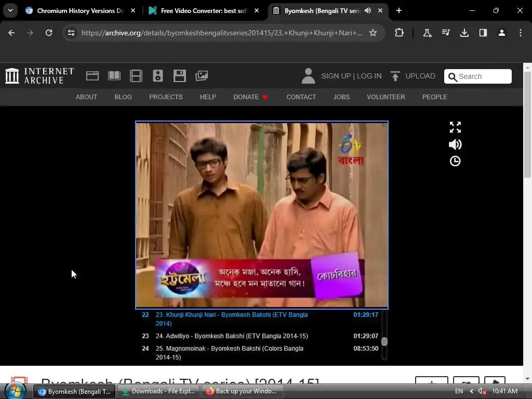Toggle player volume speaker icon
The width and height of the screenshot is (532, 399).
coord(455,144)
